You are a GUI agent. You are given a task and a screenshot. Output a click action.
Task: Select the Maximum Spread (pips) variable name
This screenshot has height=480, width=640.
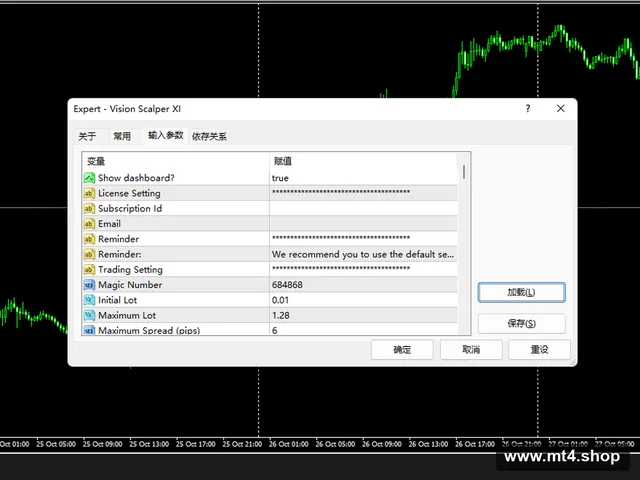point(149,330)
